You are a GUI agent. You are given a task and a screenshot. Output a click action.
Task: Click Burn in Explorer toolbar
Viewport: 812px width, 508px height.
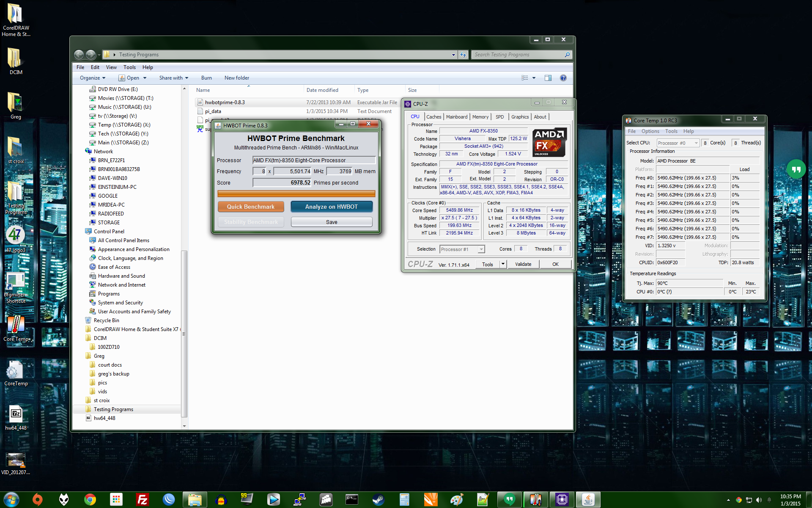(x=206, y=78)
